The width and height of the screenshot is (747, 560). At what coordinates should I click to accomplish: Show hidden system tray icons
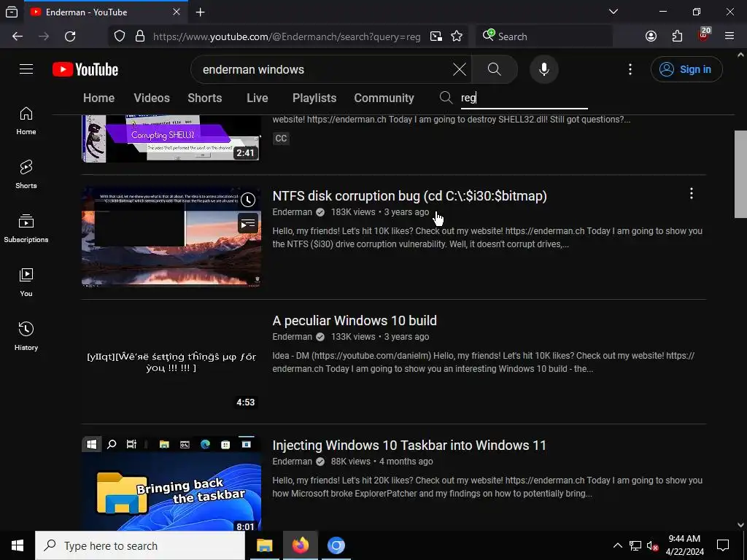[617, 545]
